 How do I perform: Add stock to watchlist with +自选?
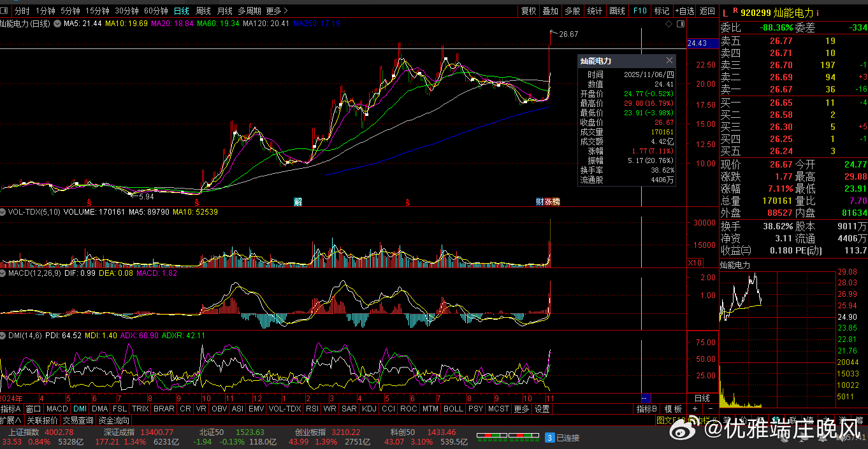pyautogui.click(x=684, y=11)
